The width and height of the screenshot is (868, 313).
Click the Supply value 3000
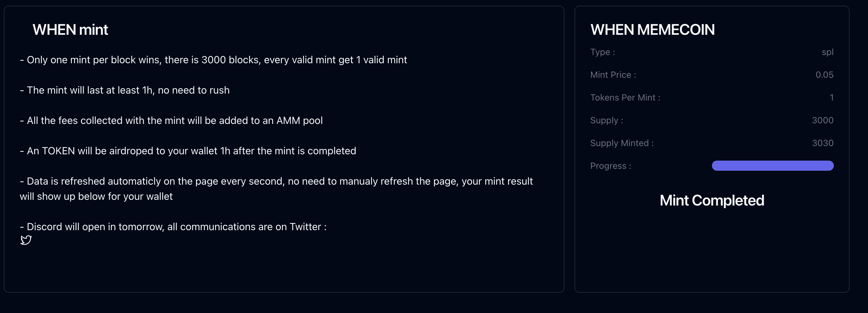822,120
